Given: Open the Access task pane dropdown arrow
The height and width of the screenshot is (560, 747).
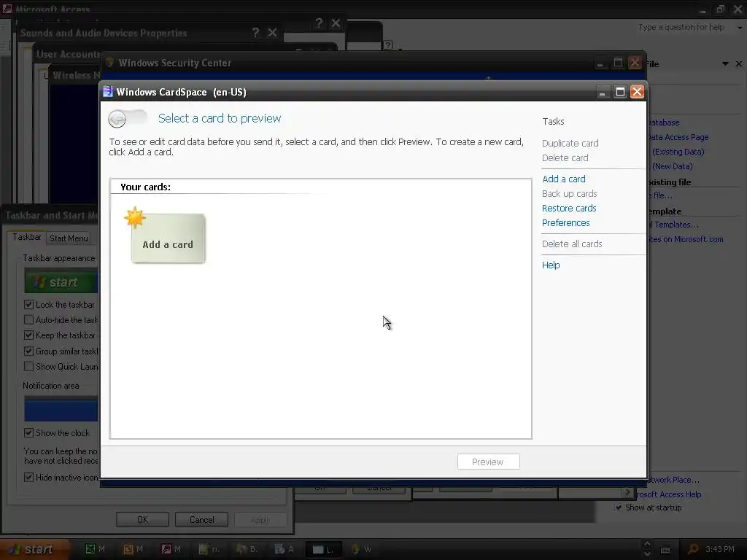Looking at the screenshot, I should 725,64.
